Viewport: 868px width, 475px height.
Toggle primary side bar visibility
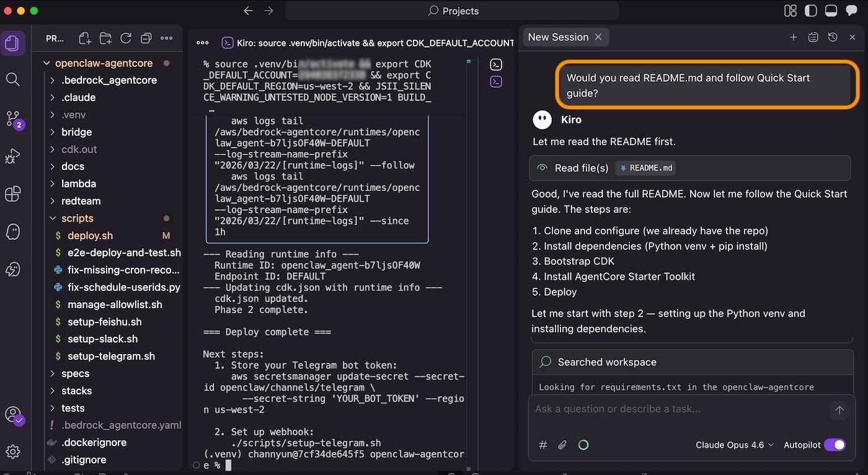pyautogui.click(x=810, y=11)
